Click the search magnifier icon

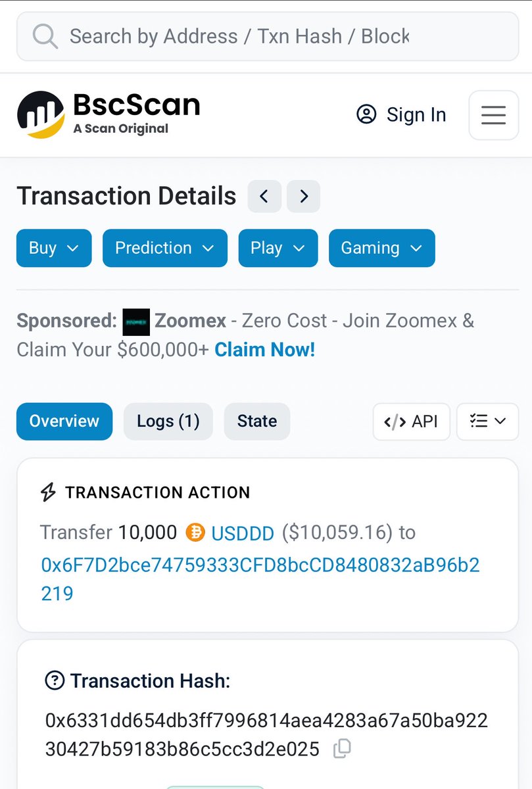click(45, 36)
